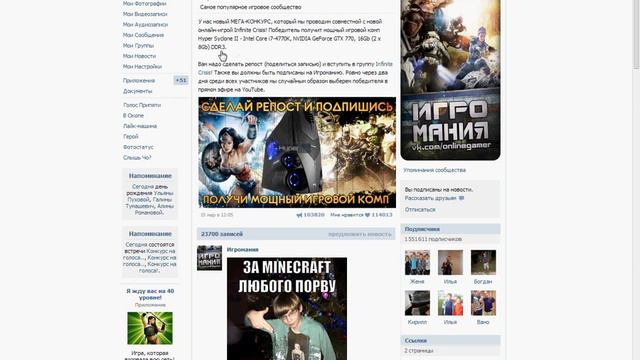Open the green game ad image
Image resolution: width=640 pixels, height=360 pixels.
150,328
